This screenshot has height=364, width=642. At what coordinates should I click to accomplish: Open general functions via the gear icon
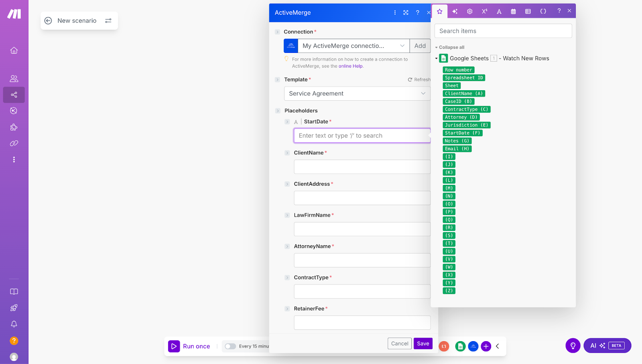coord(469,12)
